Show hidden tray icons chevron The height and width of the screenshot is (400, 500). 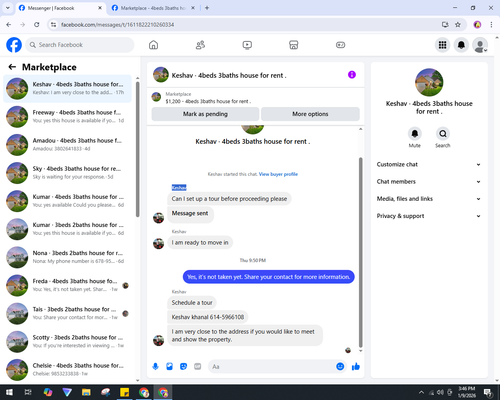click(x=421, y=392)
